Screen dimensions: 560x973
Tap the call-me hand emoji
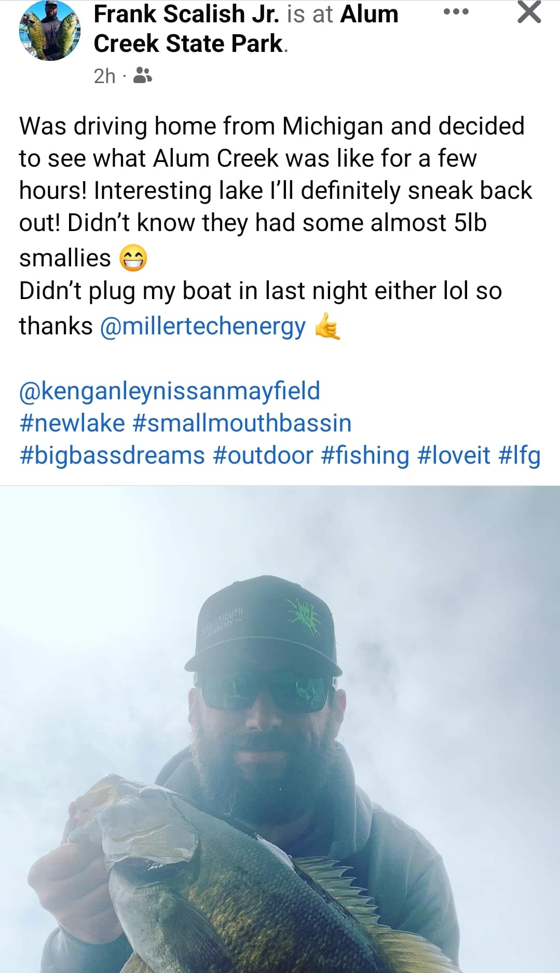(327, 327)
